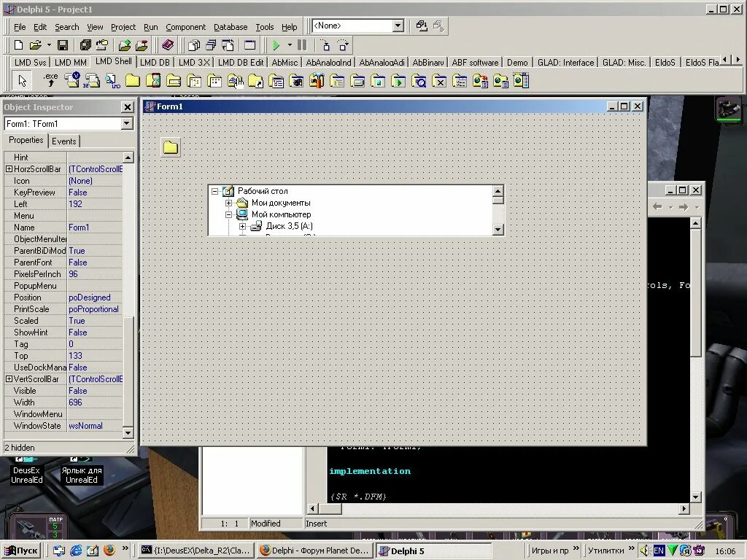This screenshot has height=560, width=747.
Task: Click code editor back navigation arrow
Action: (x=657, y=206)
